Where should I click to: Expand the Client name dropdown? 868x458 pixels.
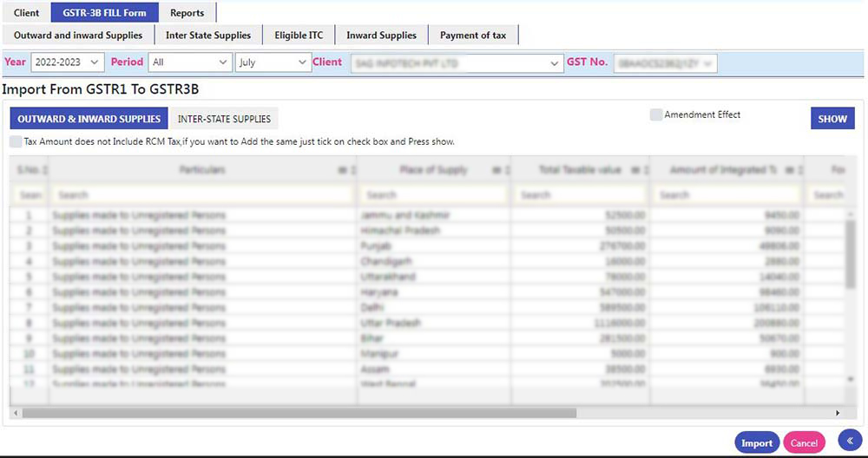[457, 62]
